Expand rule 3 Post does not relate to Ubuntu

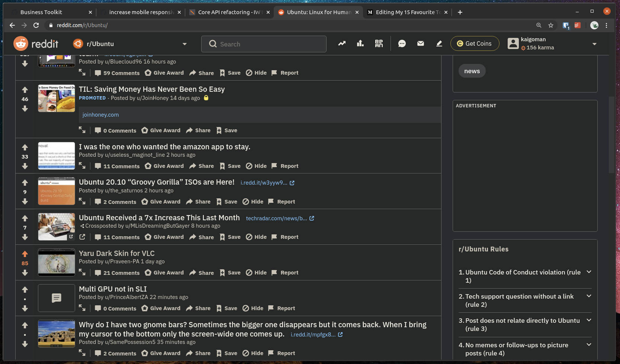click(525, 325)
